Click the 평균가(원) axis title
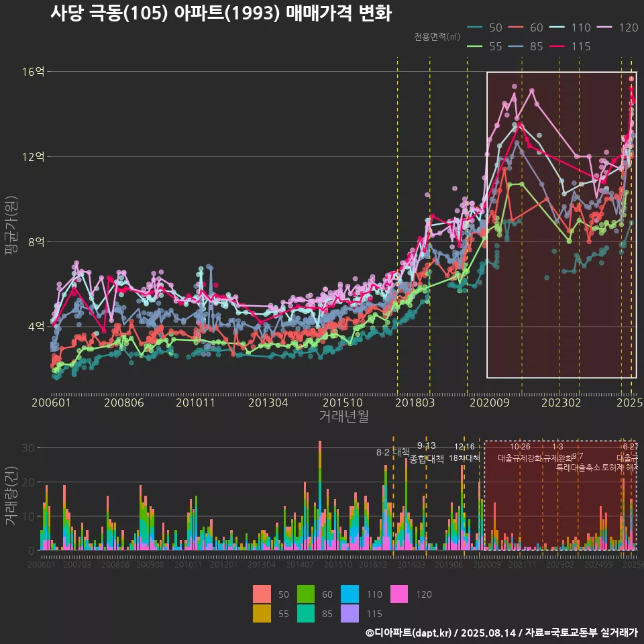Viewport: 644px width, 644px height. pos(11,225)
